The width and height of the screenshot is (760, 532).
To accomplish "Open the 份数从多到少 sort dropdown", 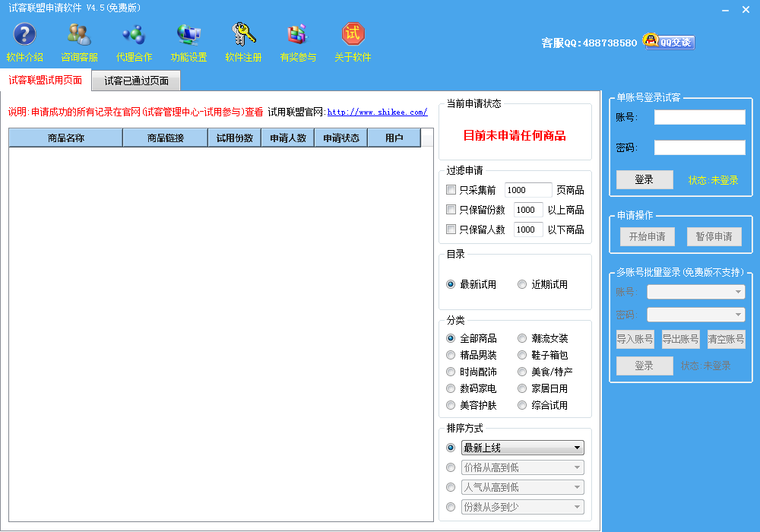I will (523, 507).
